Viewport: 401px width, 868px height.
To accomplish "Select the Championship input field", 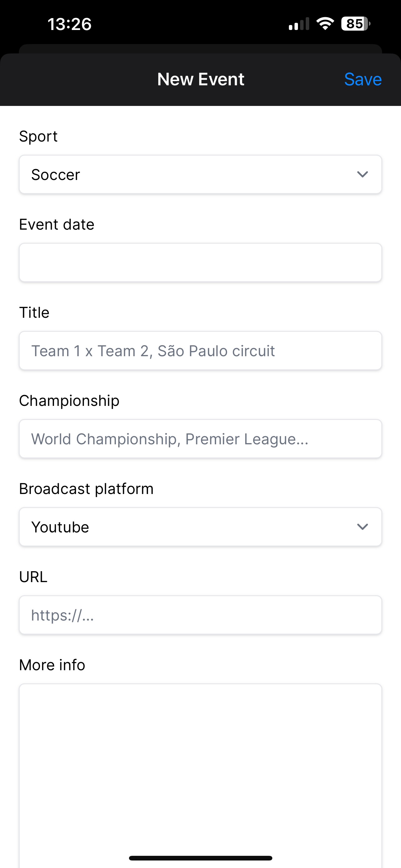I will [x=200, y=439].
